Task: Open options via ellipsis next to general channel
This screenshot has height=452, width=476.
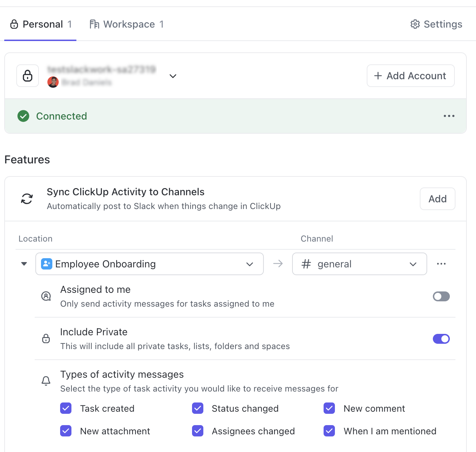Action: pos(441,263)
